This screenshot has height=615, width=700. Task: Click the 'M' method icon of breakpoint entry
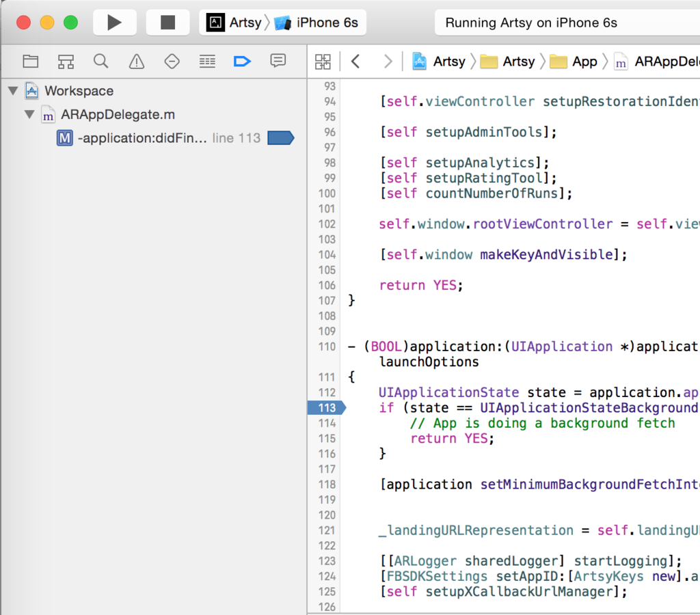click(65, 138)
